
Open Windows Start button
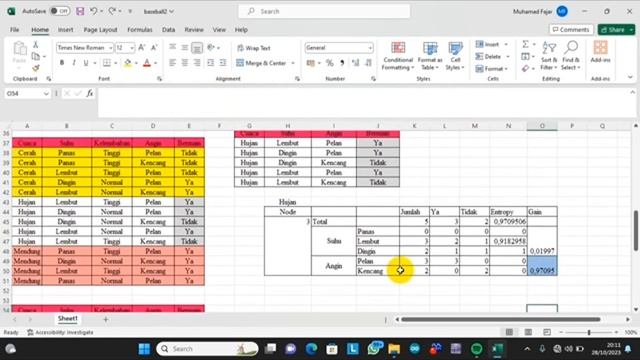click(x=144, y=349)
